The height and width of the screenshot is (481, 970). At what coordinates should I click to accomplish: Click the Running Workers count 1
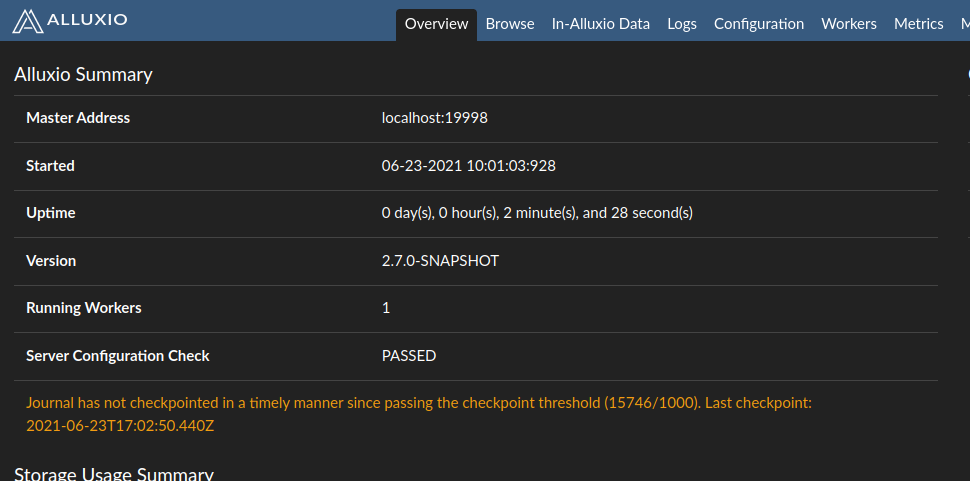tap(386, 308)
